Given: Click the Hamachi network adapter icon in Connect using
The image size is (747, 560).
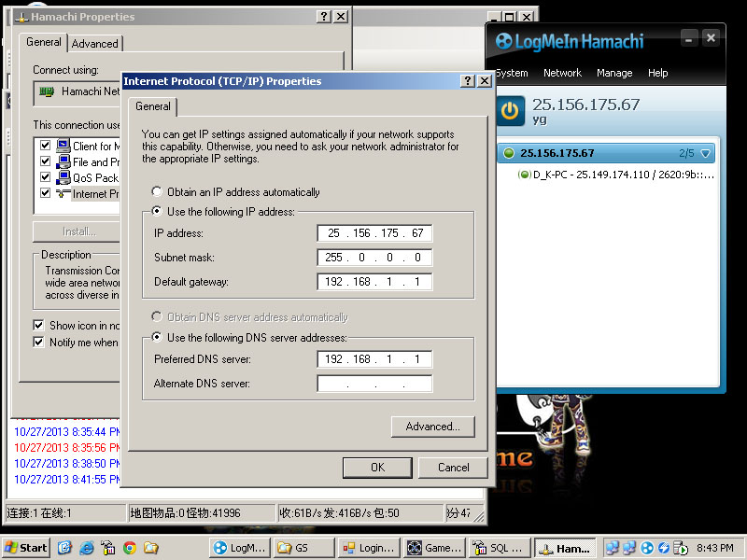Looking at the screenshot, I should [x=47, y=91].
